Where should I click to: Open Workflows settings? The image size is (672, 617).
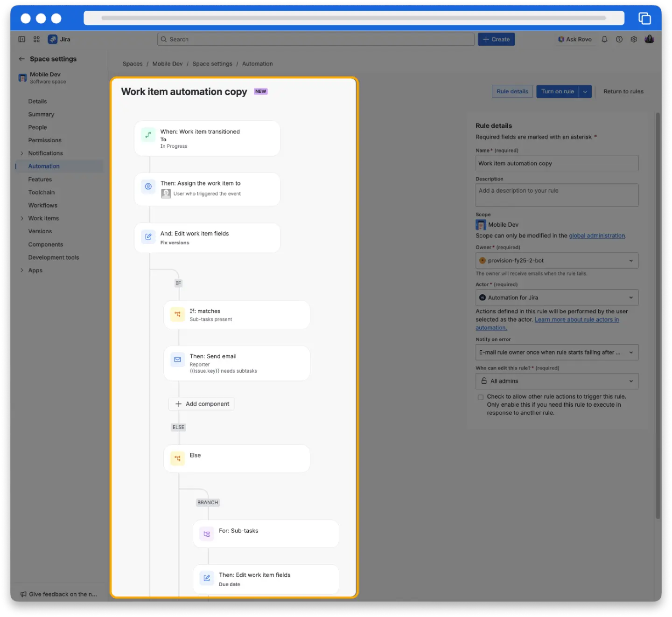pyautogui.click(x=43, y=206)
